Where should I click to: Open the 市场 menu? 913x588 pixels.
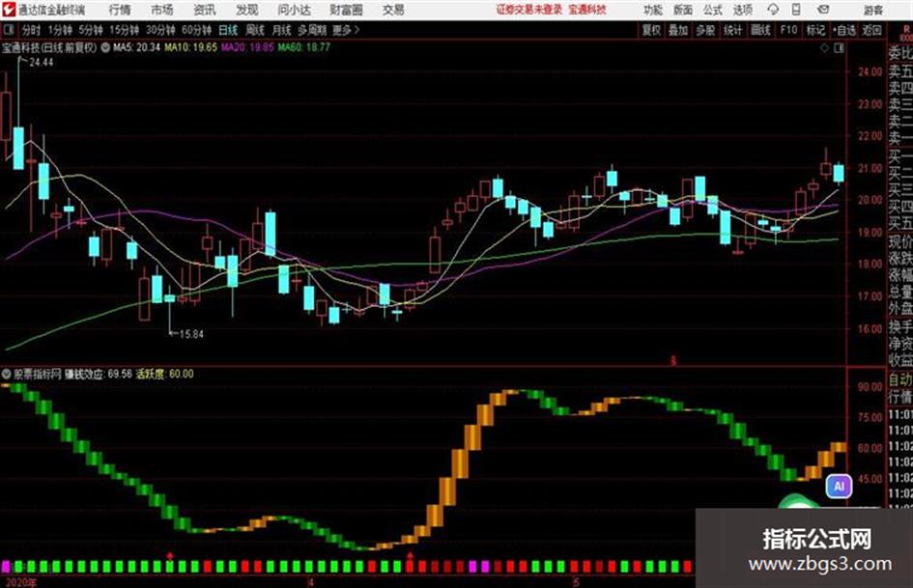pyautogui.click(x=162, y=10)
